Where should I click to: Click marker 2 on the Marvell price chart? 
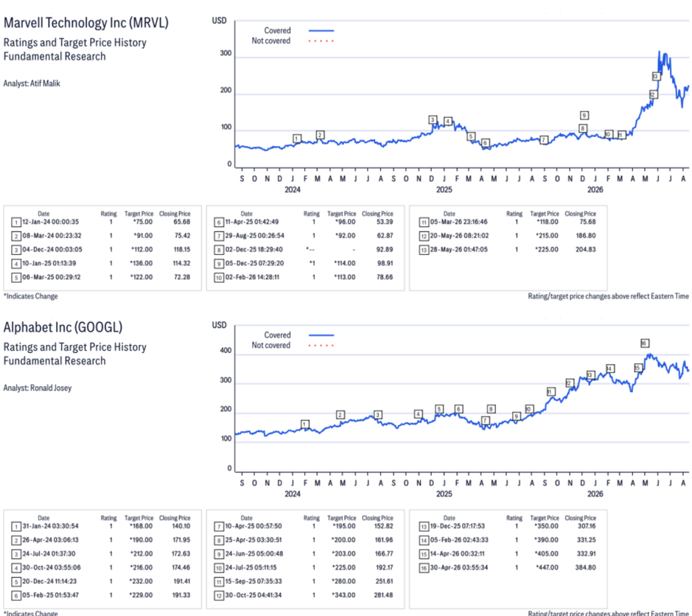click(x=321, y=135)
